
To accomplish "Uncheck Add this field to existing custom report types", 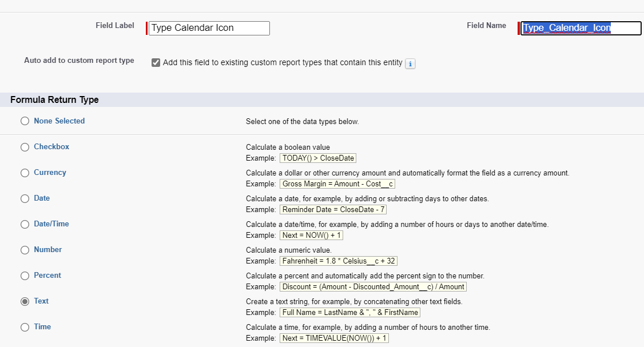I will pos(156,62).
